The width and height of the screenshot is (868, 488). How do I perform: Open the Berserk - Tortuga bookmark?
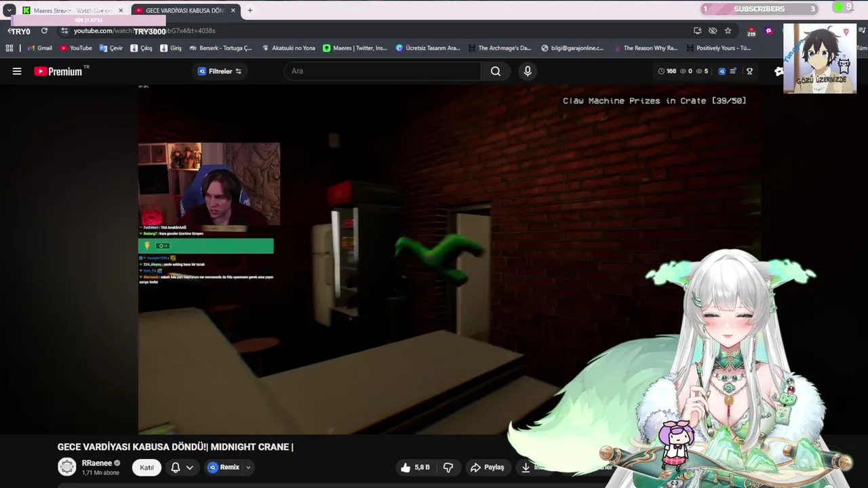(x=220, y=48)
